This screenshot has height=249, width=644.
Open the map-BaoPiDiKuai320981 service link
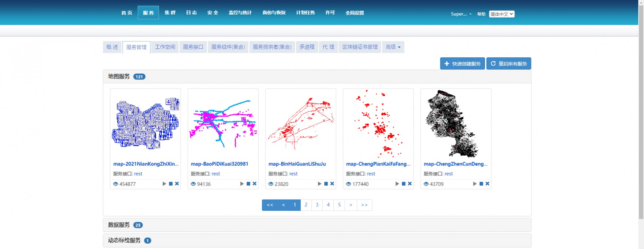click(220, 164)
